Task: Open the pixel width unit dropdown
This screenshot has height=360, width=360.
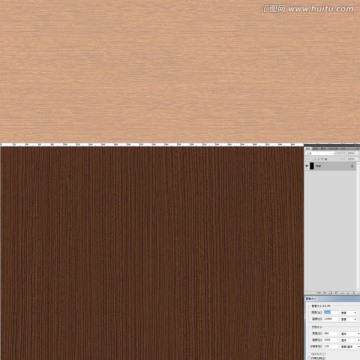Action: (349, 313)
